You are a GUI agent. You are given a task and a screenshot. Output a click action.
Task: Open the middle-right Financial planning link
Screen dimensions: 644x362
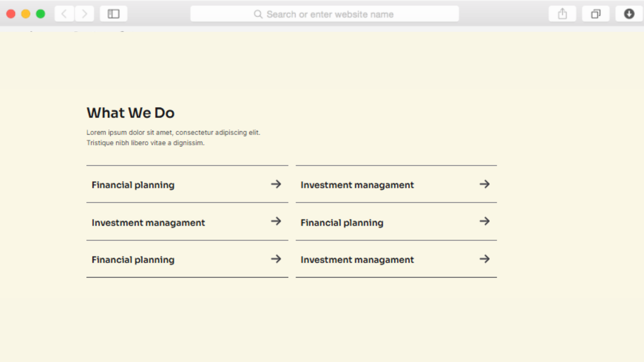(342, 223)
